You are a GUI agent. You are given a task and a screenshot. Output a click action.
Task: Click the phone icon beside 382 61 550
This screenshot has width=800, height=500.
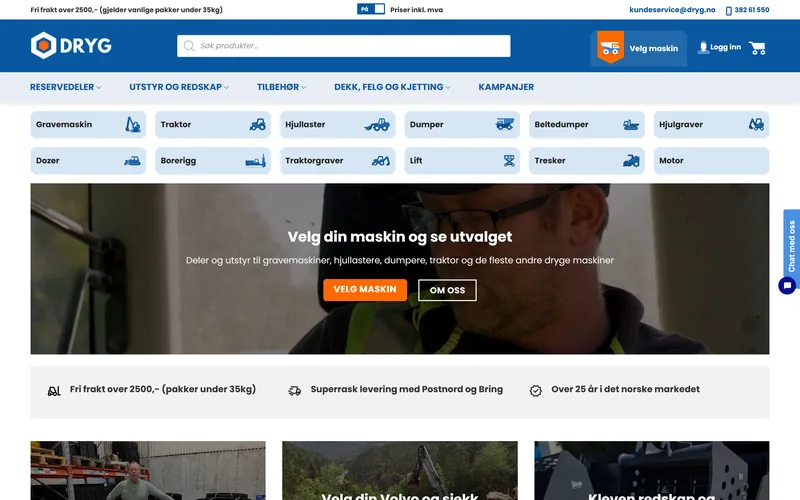729,10
